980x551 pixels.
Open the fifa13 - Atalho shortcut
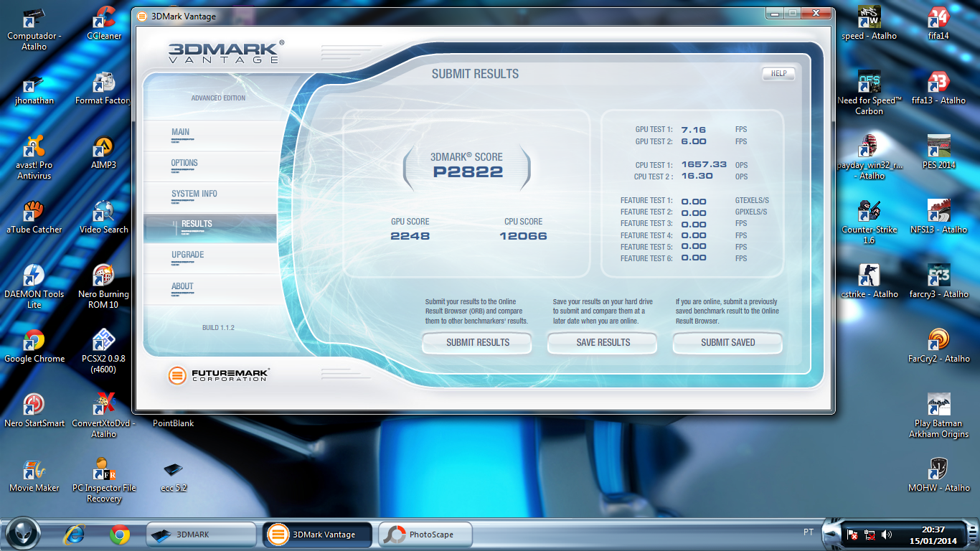pos(939,88)
